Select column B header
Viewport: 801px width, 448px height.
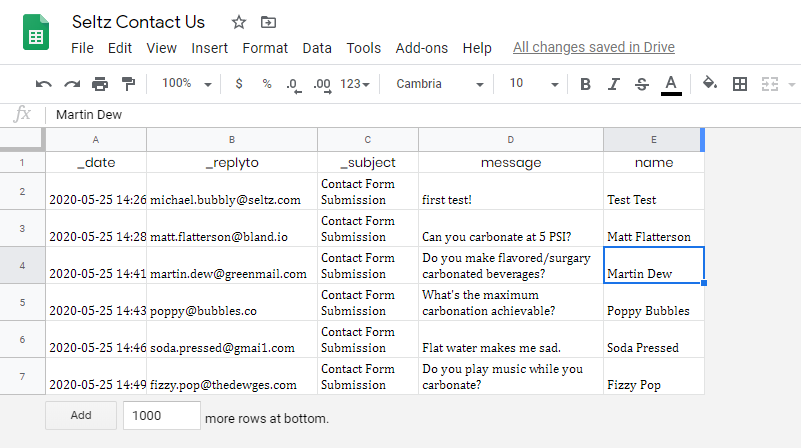pos(232,139)
